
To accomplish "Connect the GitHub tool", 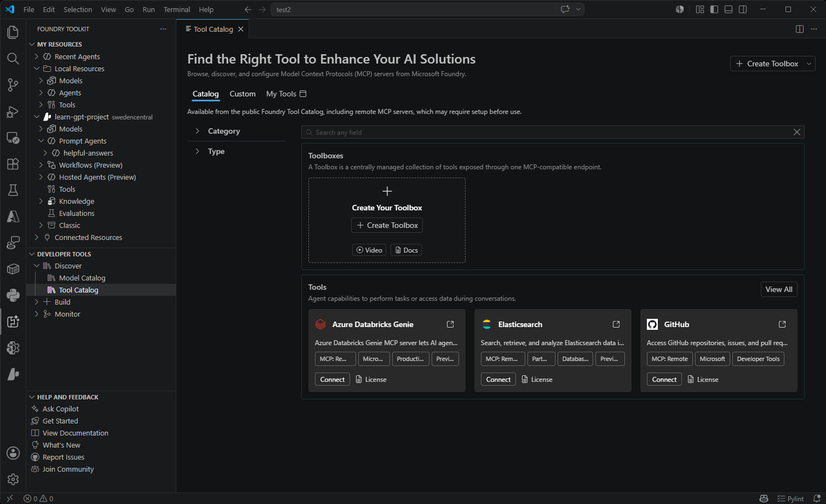I will pos(664,379).
